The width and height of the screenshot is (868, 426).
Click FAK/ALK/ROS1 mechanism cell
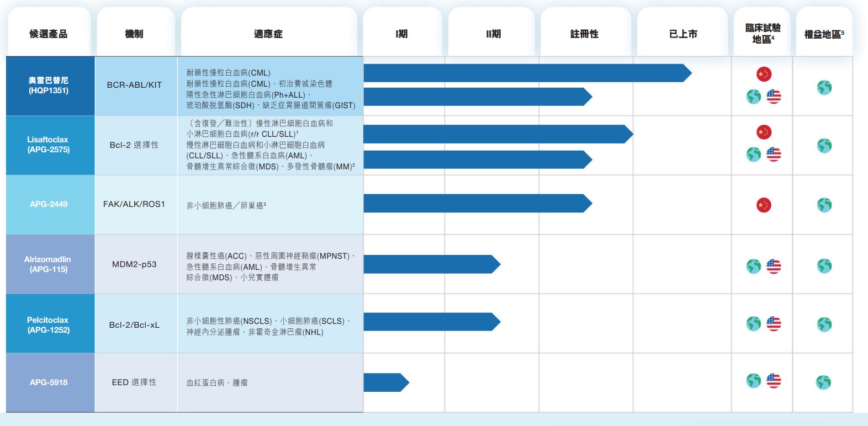(x=136, y=205)
